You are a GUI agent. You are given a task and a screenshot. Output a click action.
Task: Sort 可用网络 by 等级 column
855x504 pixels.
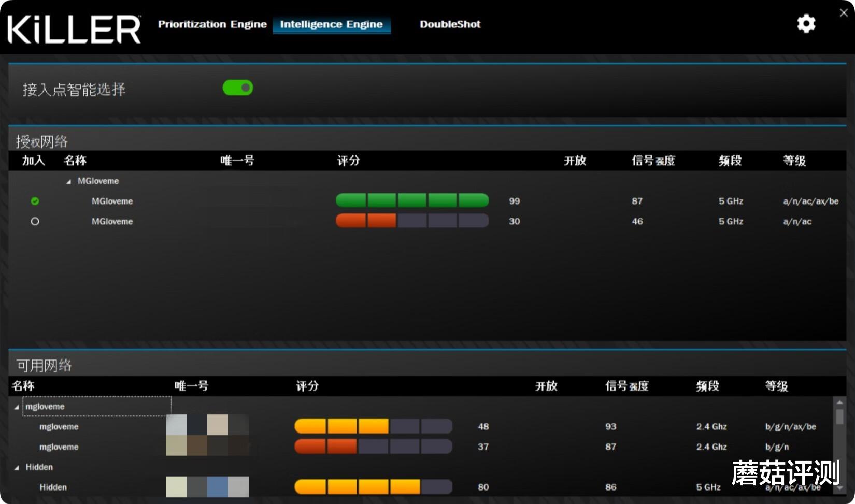(777, 386)
